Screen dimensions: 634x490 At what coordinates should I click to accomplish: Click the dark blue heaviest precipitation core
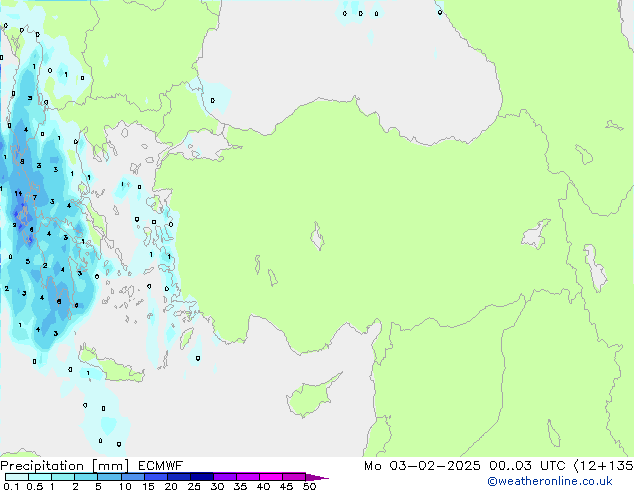tap(22, 212)
